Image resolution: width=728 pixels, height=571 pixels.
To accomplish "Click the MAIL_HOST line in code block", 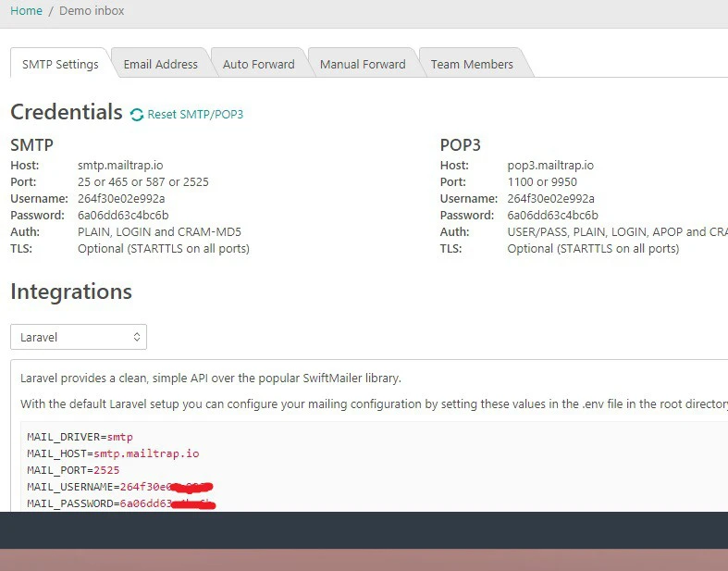I will tap(113, 453).
